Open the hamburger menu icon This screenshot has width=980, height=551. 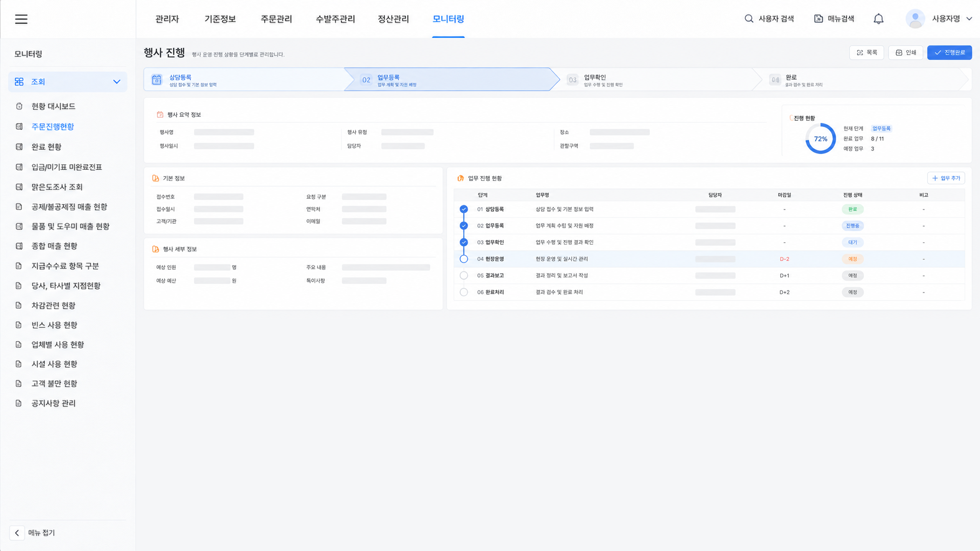coord(21,19)
